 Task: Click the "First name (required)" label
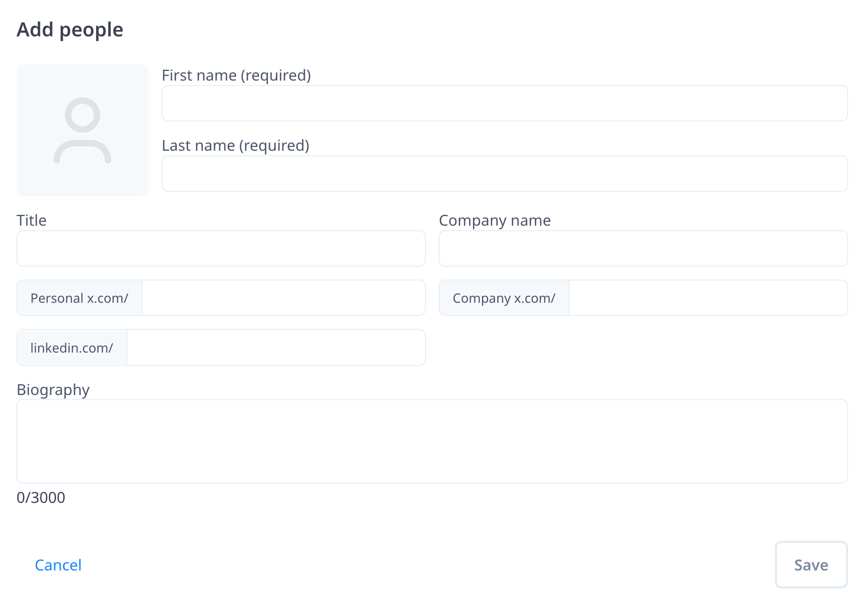[236, 75]
